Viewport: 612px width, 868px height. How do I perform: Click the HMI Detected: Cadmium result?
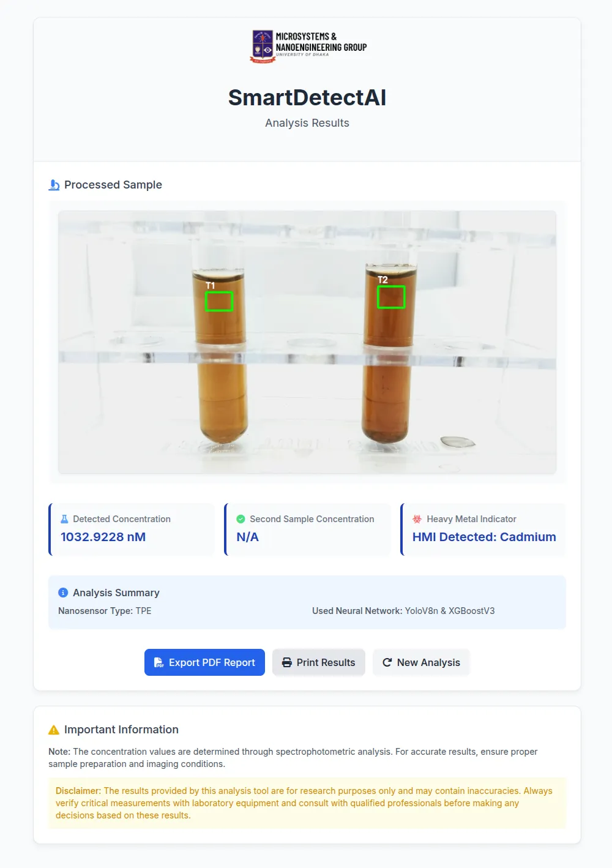(484, 537)
